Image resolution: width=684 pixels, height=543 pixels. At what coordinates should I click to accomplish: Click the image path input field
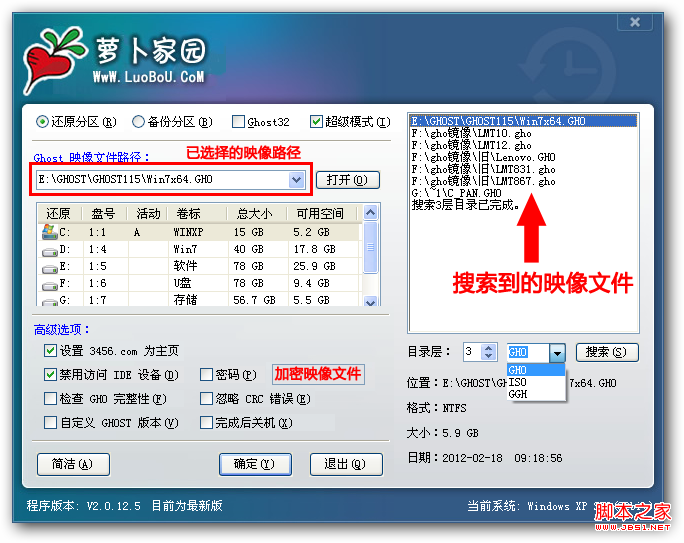coord(162,180)
